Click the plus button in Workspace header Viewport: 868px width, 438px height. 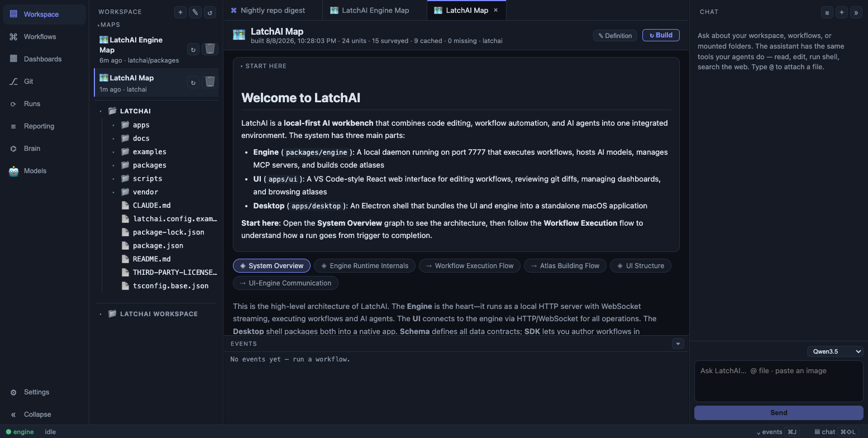(x=180, y=12)
